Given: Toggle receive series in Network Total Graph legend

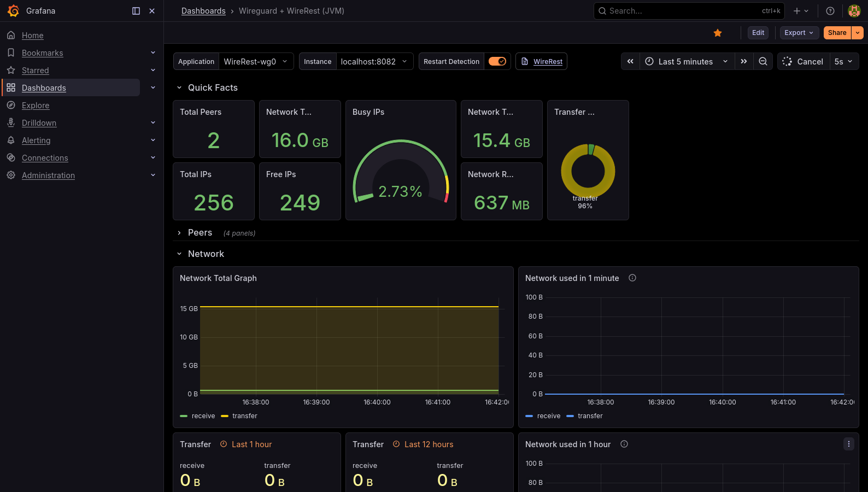Looking at the screenshot, I should (x=203, y=416).
